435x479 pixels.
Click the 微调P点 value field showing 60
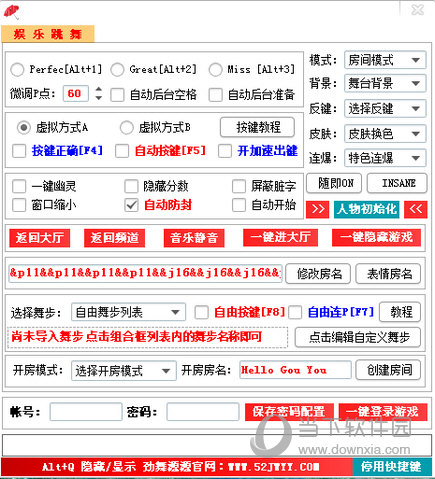click(76, 94)
